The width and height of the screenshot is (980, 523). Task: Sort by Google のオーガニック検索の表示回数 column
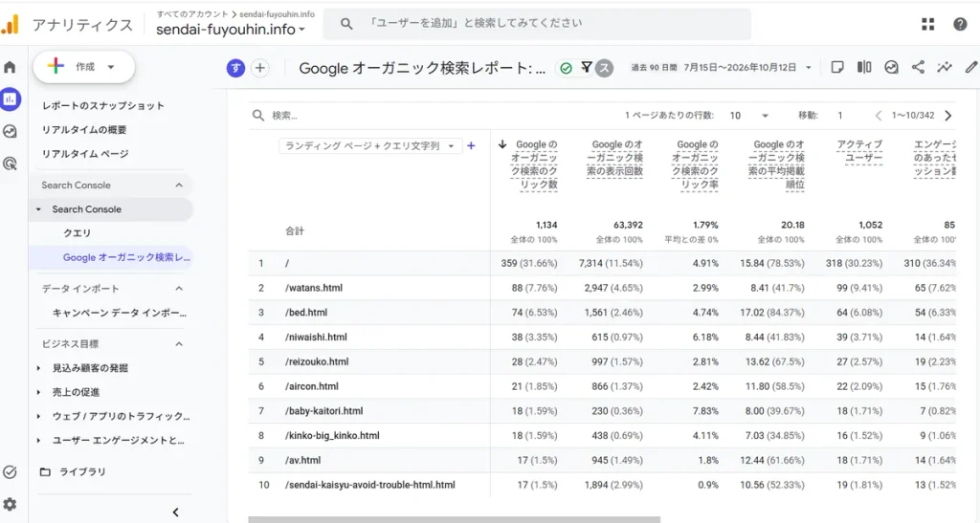615,157
